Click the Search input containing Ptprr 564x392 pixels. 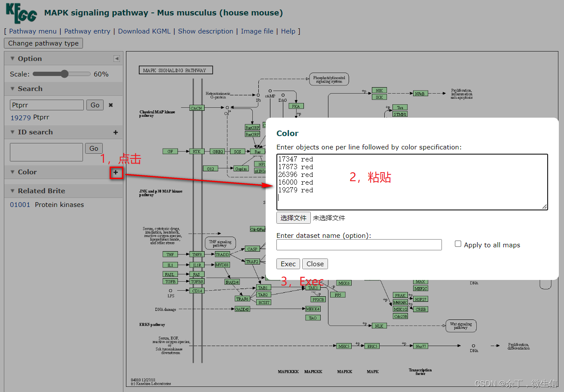47,105
